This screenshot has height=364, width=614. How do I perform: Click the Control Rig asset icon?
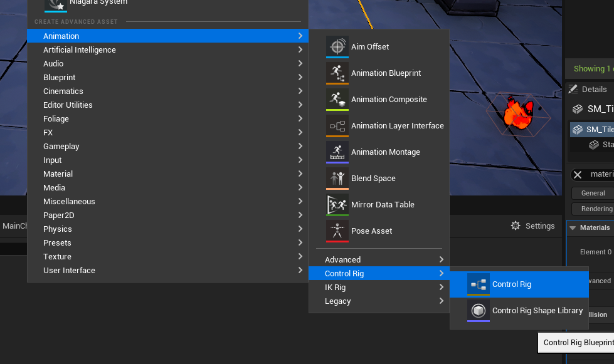pyautogui.click(x=478, y=284)
